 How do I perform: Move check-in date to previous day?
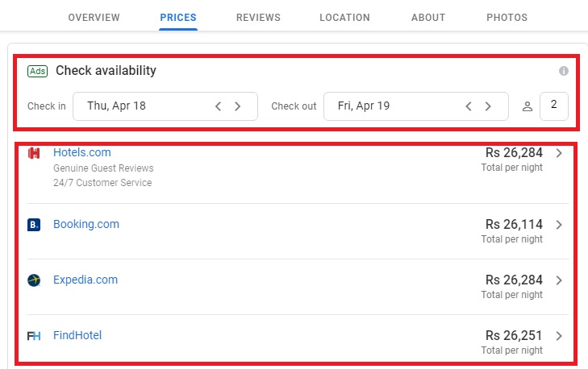pyautogui.click(x=218, y=106)
